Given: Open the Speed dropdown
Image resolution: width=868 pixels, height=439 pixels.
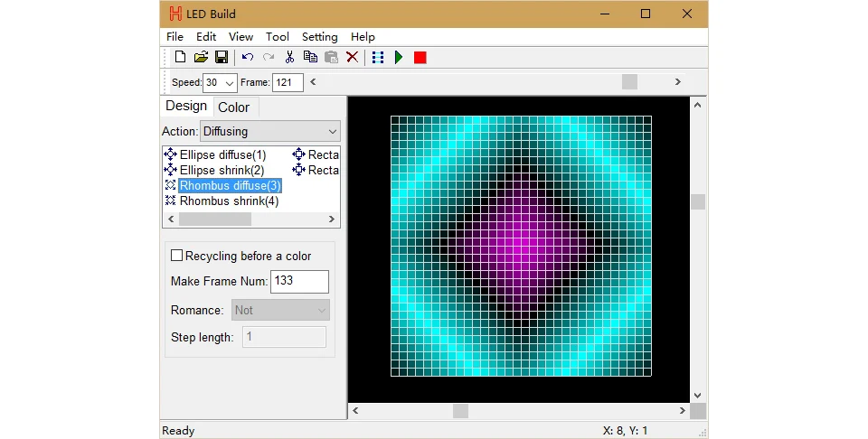Looking at the screenshot, I should [x=221, y=83].
